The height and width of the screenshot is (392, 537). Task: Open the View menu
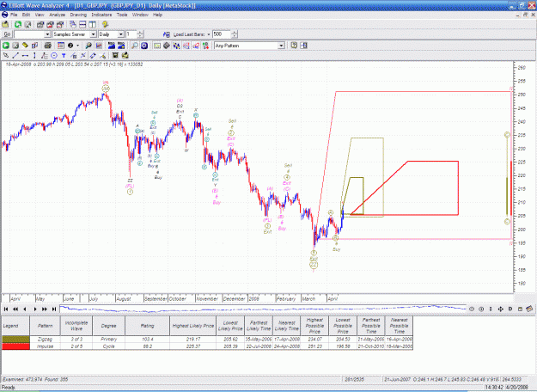coord(40,15)
